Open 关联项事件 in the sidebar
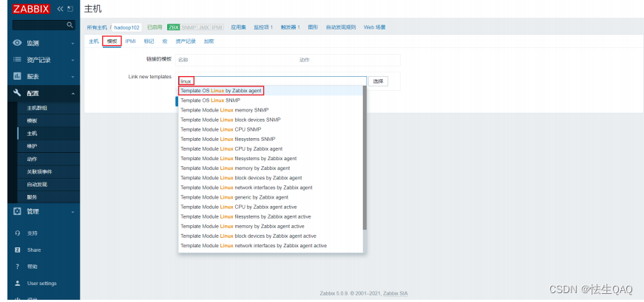The width and height of the screenshot is (644, 302). click(39, 171)
